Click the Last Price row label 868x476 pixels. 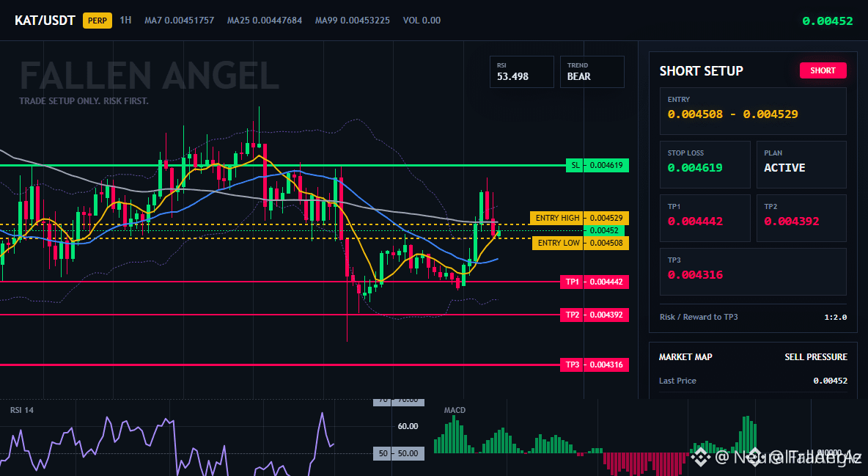pyautogui.click(x=677, y=381)
